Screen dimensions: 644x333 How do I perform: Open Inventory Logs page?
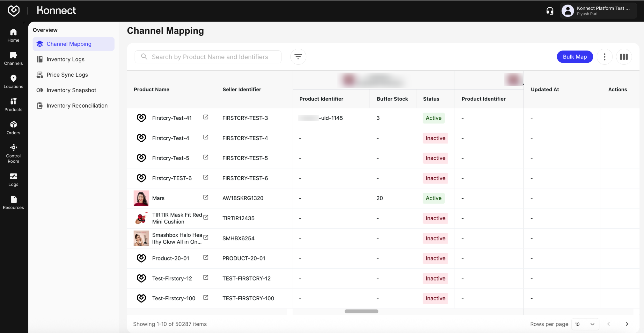65,59
